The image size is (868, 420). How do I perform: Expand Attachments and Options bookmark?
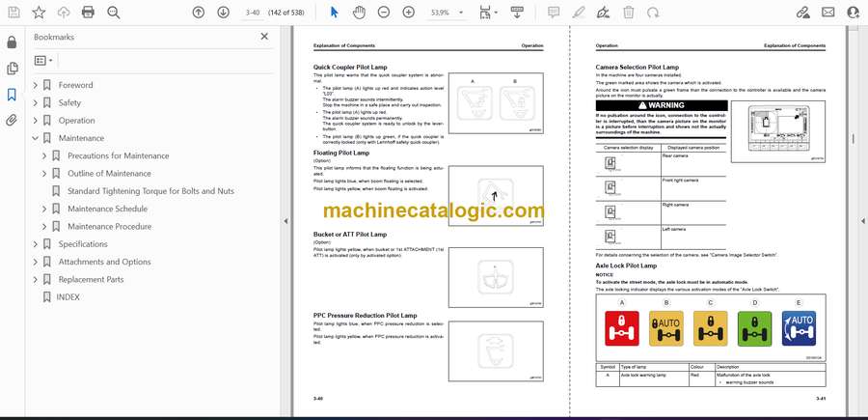tap(36, 262)
